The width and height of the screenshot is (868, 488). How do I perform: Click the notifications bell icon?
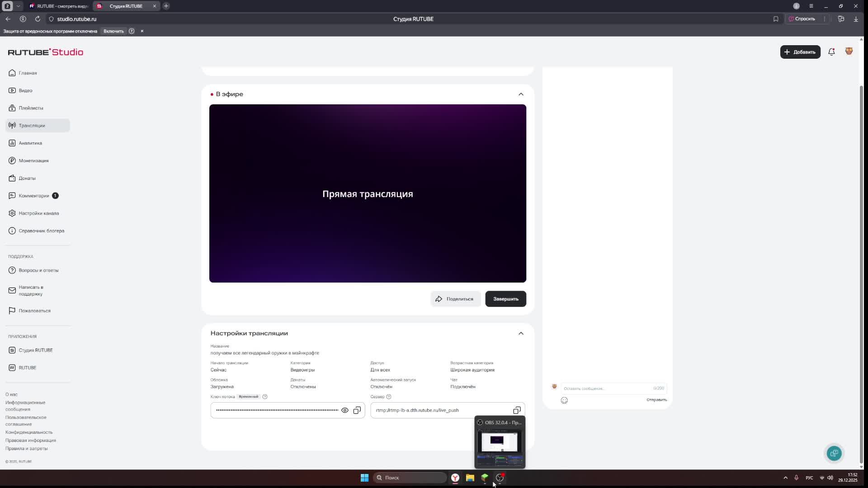[831, 52]
